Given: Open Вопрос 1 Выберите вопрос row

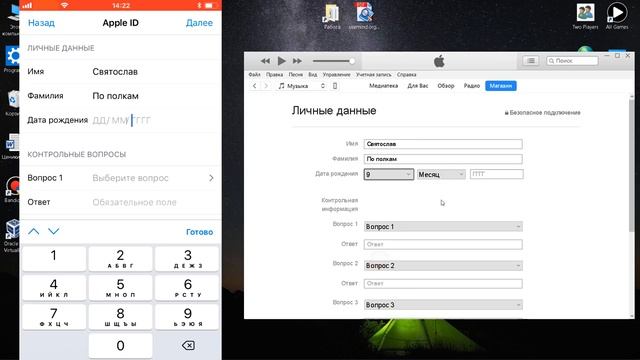Looking at the screenshot, I should [120, 178].
